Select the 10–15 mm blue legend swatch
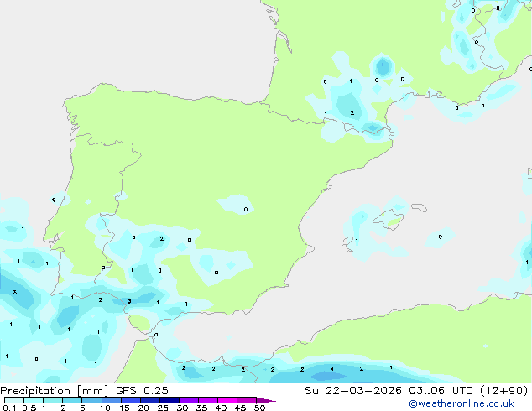Screen dimensions: 532x411 tap(112, 400)
